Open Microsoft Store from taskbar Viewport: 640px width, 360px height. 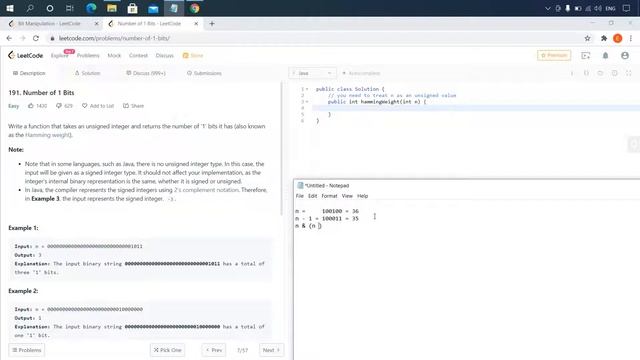pos(132,8)
